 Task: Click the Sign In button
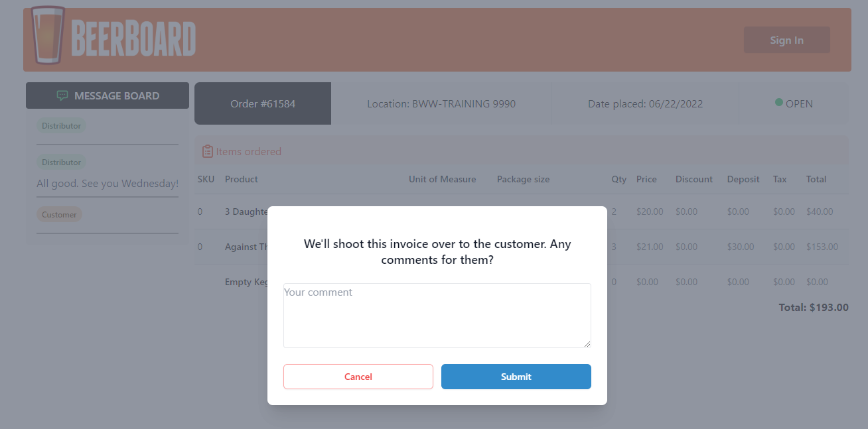point(786,40)
